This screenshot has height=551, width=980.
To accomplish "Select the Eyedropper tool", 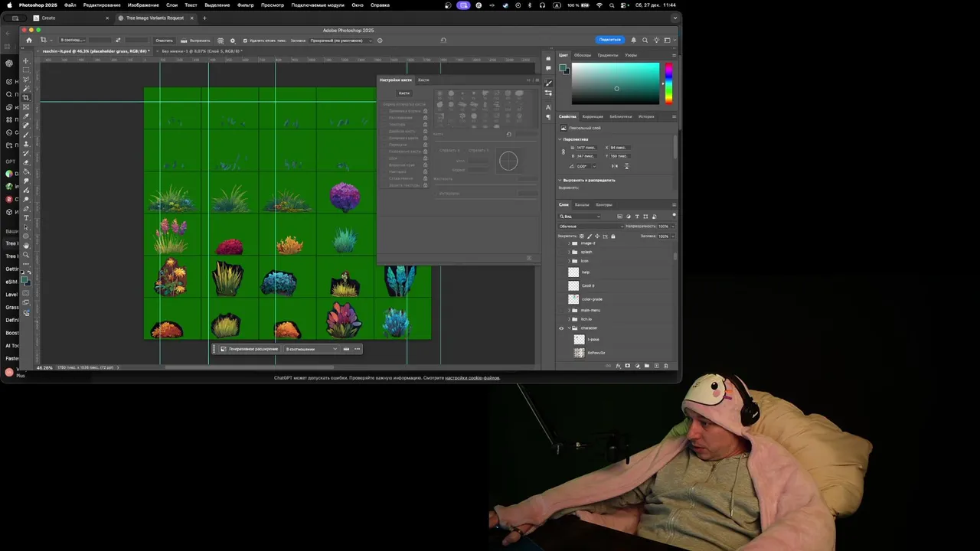I will (x=26, y=116).
